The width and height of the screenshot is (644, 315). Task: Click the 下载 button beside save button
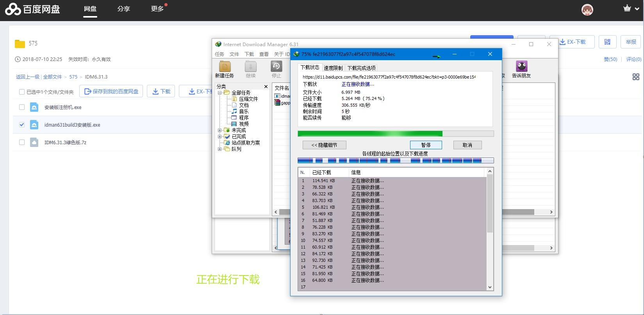pos(161,91)
